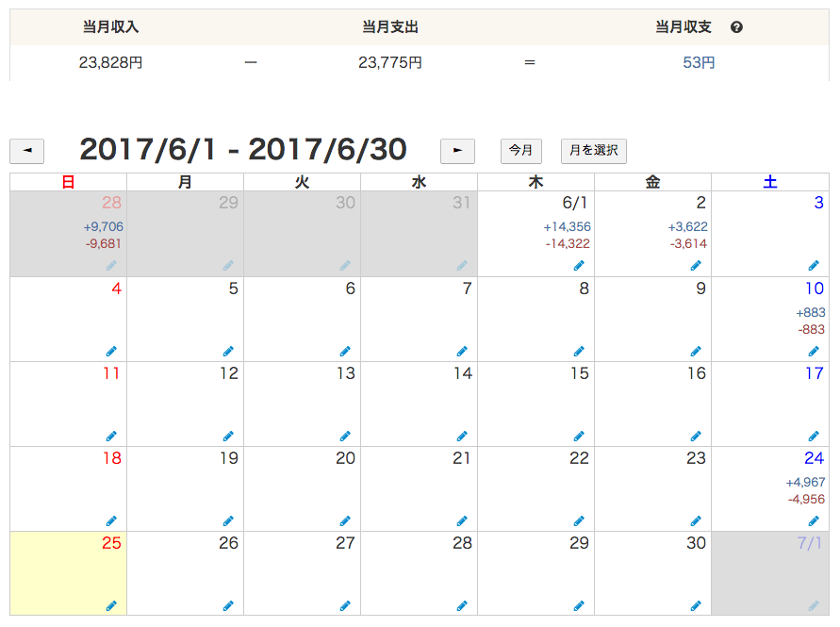Image resolution: width=840 pixels, height=627 pixels.
Task: Click pencil icon on day 11
Action: tap(111, 436)
